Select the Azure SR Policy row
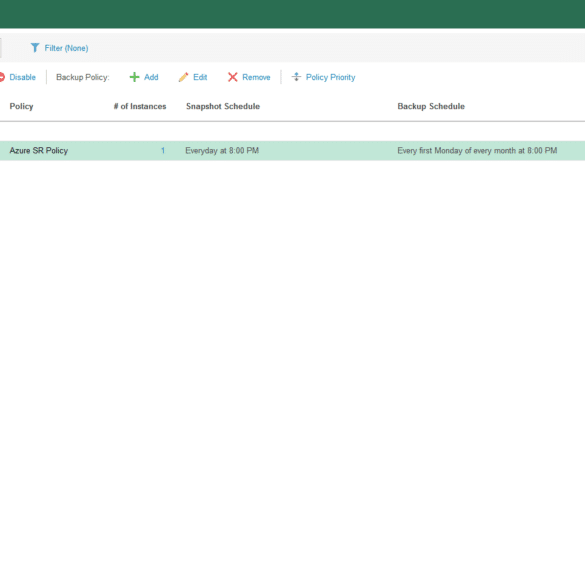 click(292, 151)
